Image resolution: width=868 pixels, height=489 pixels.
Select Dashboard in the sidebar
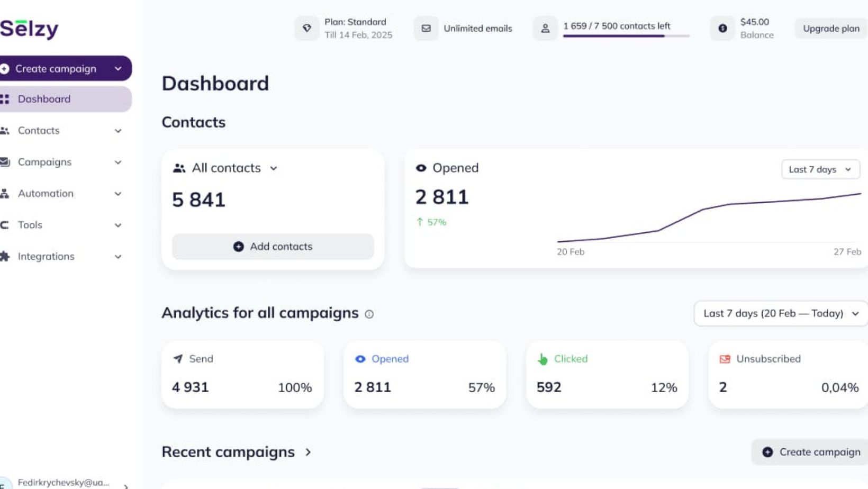coord(66,99)
